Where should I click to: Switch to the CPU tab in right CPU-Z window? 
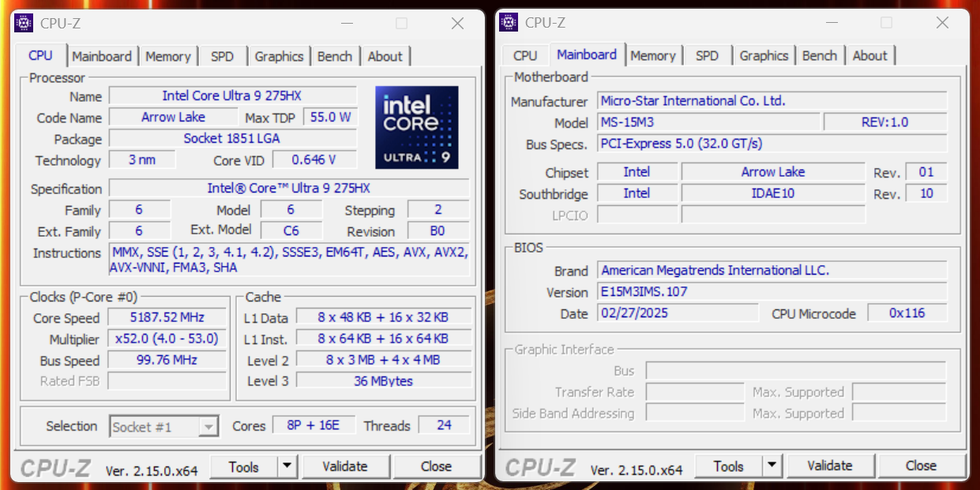coord(525,55)
